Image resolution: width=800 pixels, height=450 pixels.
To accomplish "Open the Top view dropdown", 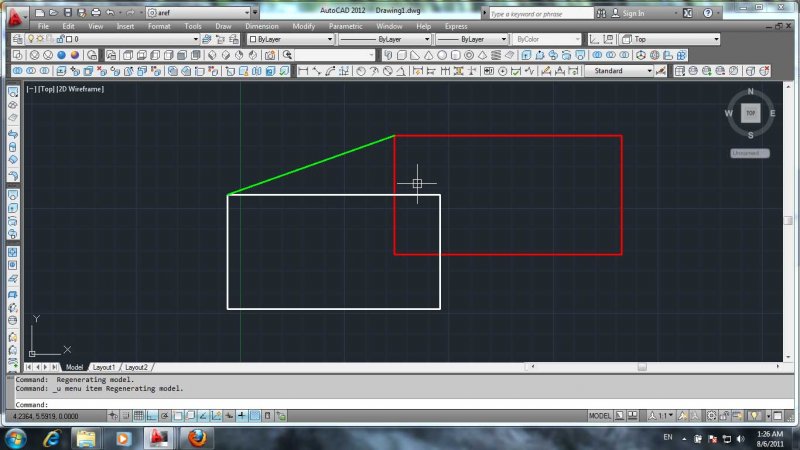I will 669,39.
